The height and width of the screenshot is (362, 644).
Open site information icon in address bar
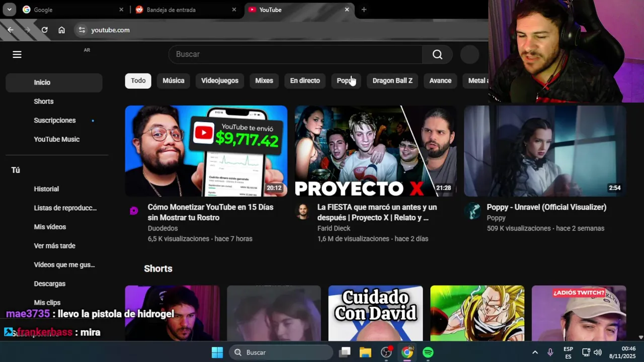(82, 30)
